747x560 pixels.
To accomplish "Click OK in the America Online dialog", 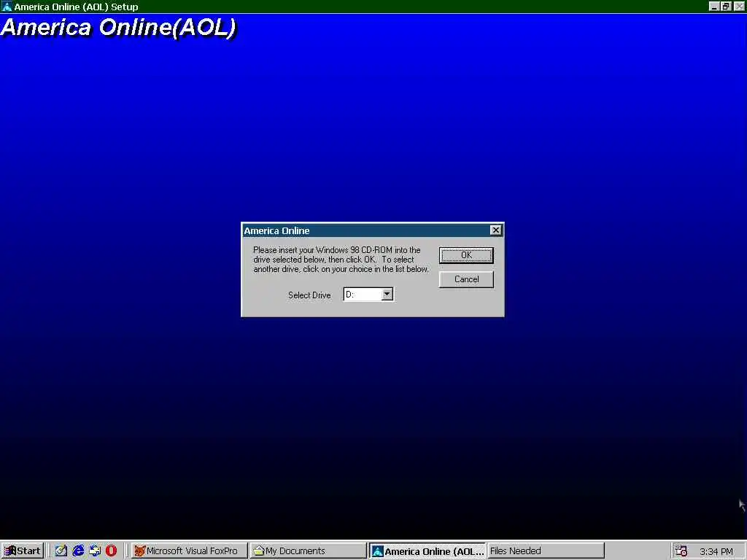I will coord(466,255).
